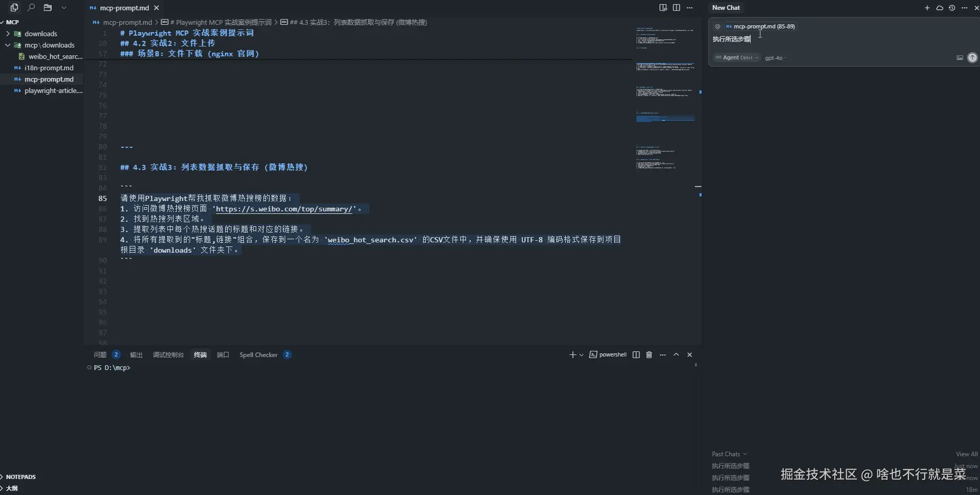Select the mcp-prompt.md editor tab

[124, 8]
